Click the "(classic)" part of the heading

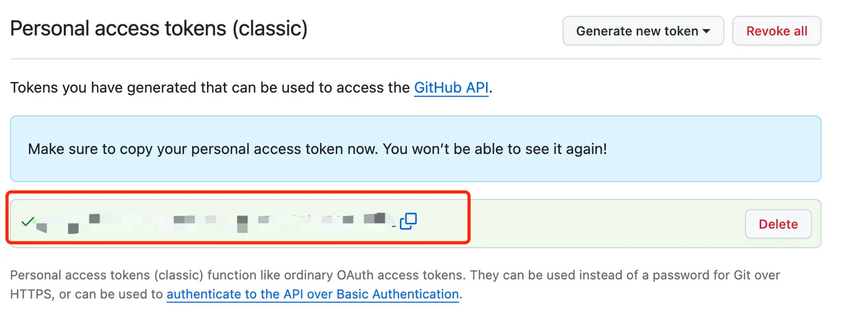(270, 29)
